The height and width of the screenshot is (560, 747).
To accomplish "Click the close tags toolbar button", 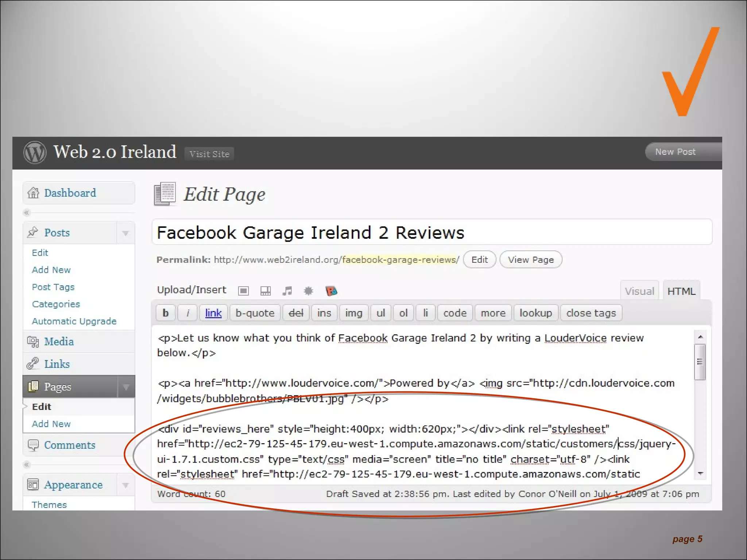I will (x=591, y=313).
